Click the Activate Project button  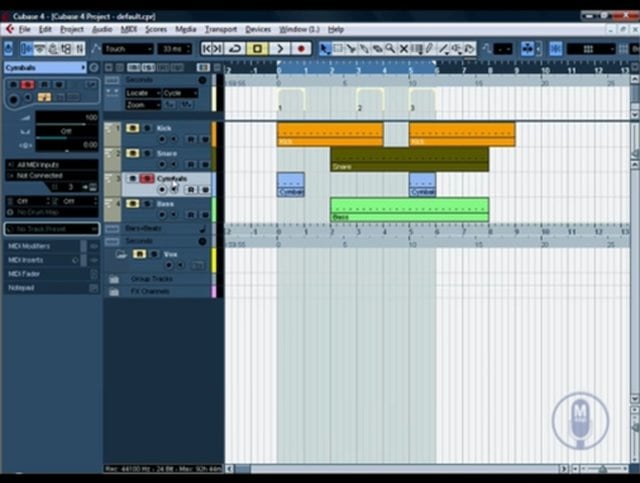8,49
